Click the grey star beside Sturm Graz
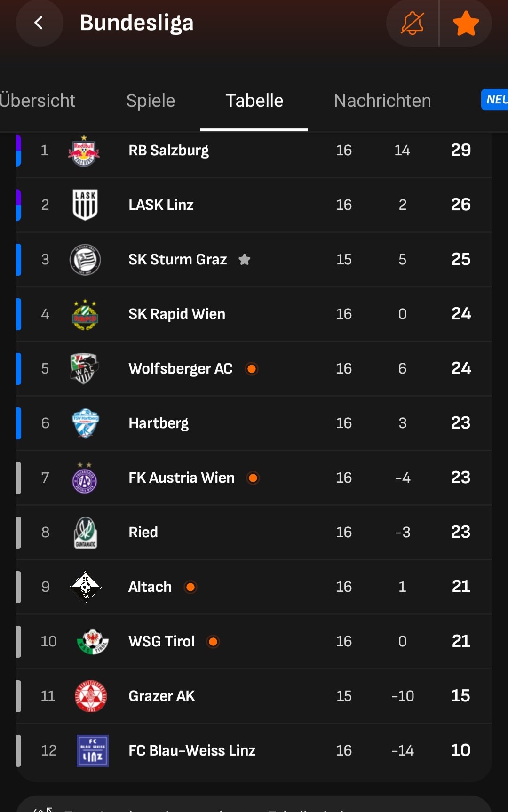Viewport: 508px width, 812px height. pos(245,259)
